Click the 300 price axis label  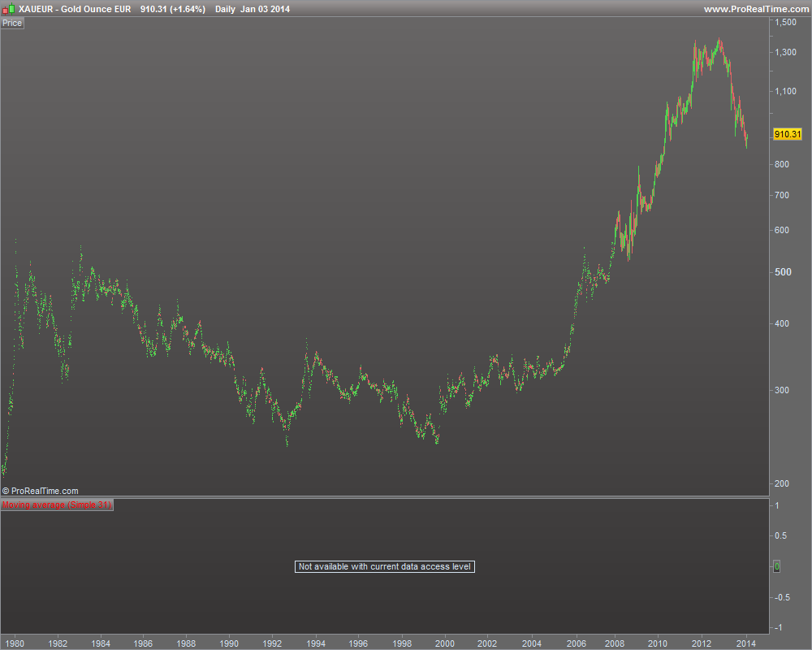pos(782,390)
